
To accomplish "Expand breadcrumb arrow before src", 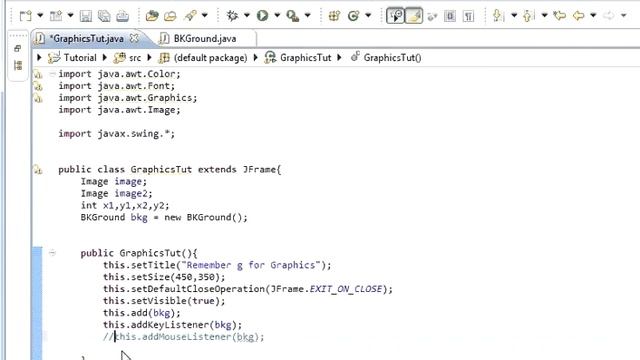I will [x=104, y=58].
